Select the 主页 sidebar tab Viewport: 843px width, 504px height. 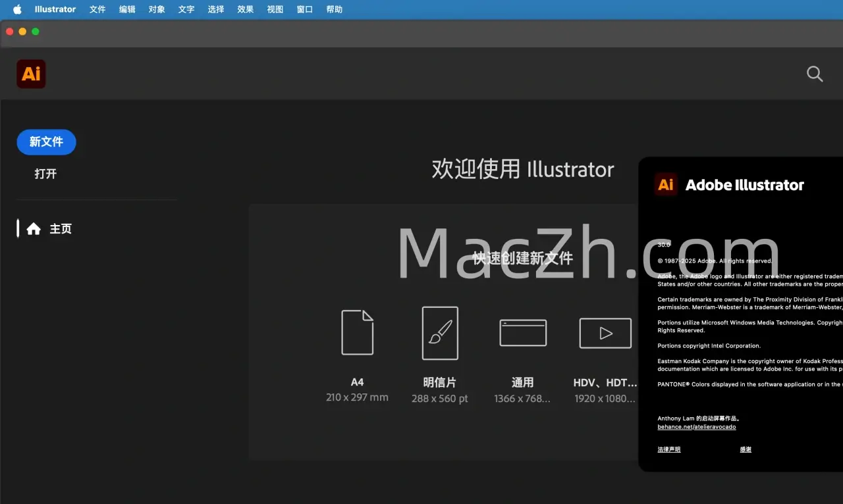pyautogui.click(x=61, y=229)
